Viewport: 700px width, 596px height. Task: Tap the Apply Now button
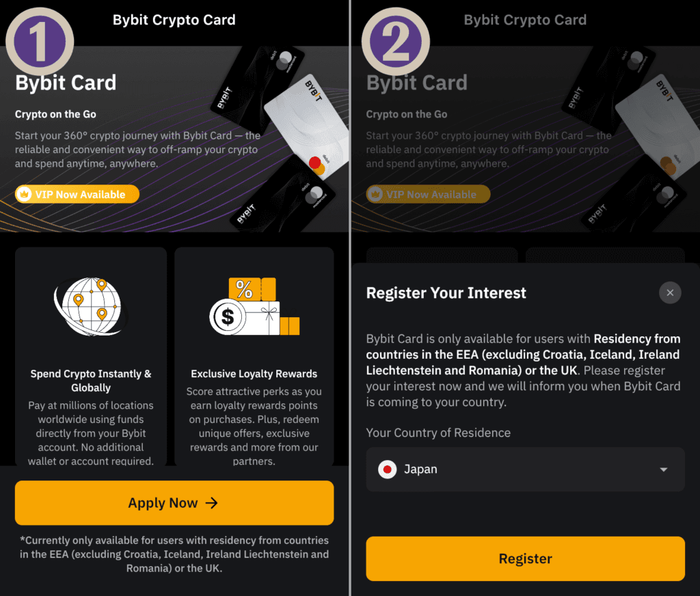174,502
